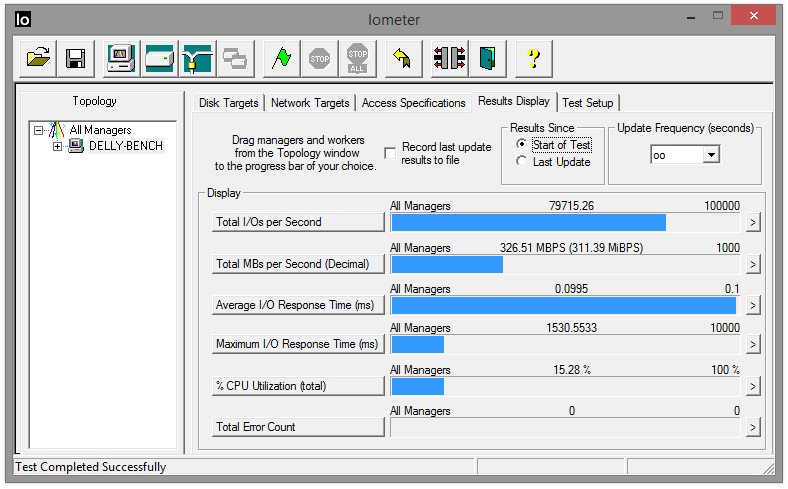The height and width of the screenshot is (489, 788).
Task: Exit Iometer via the door icon
Action: click(x=487, y=59)
